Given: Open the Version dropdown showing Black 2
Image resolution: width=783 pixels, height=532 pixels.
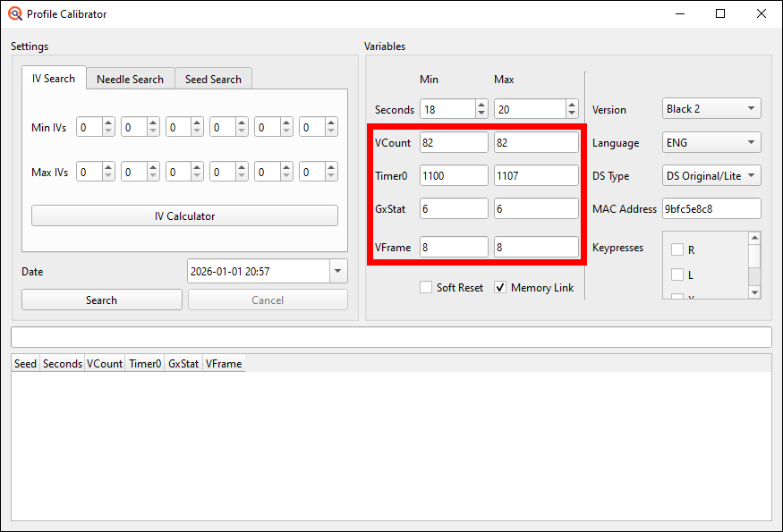Looking at the screenshot, I should click(711, 108).
